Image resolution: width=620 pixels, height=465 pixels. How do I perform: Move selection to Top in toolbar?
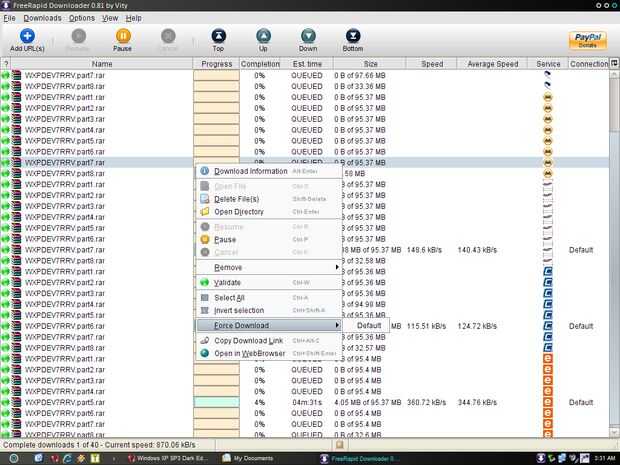tap(218, 41)
